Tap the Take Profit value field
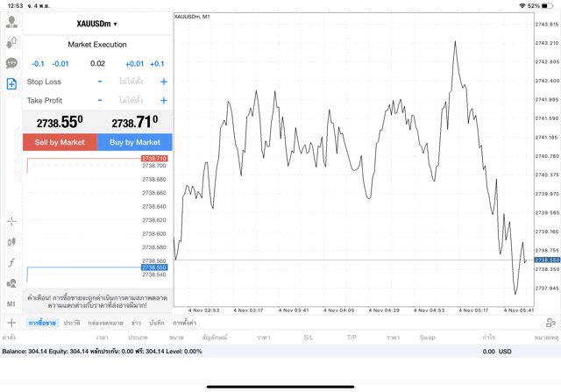Screen dimensions: 561x392 click(131, 101)
